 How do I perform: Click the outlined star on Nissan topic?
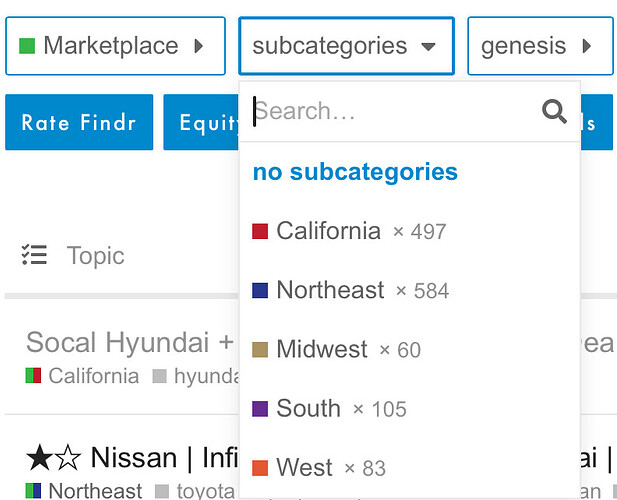click(x=68, y=458)
